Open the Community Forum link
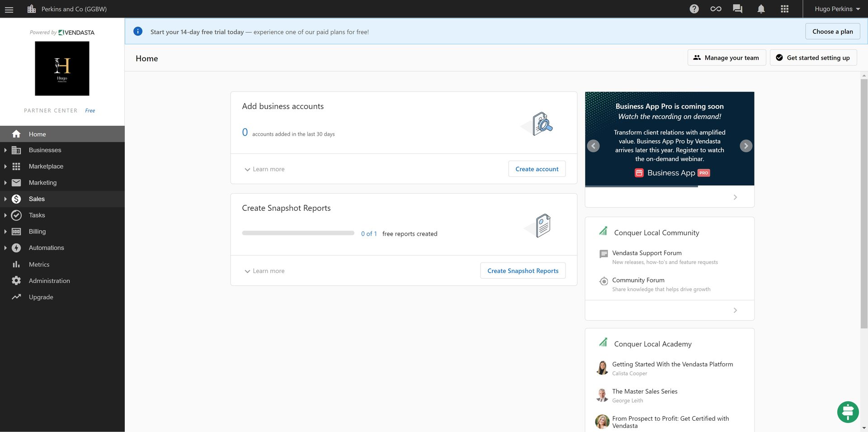 coord(638,280)
